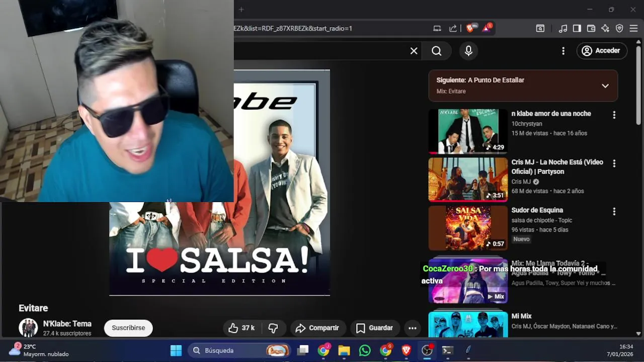Open options for Cris MJ La Noche Está
The image size is (644, 362).
coord(614,163)
